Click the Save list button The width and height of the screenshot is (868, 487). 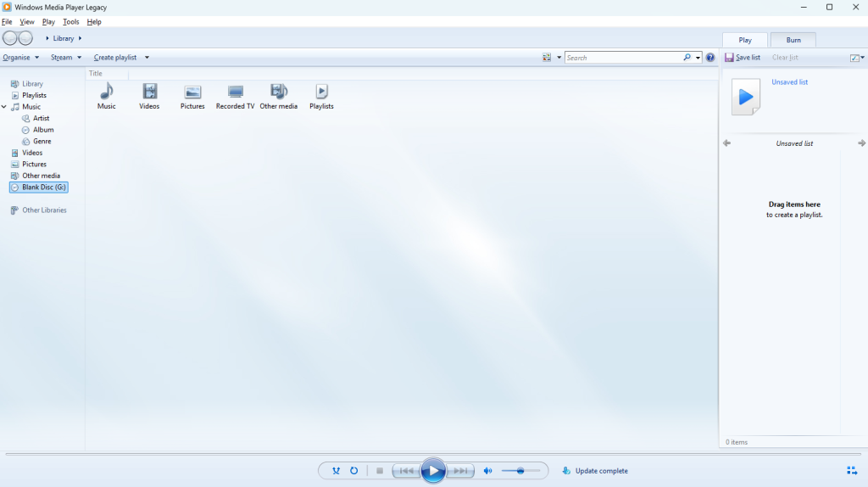point(743,58)
